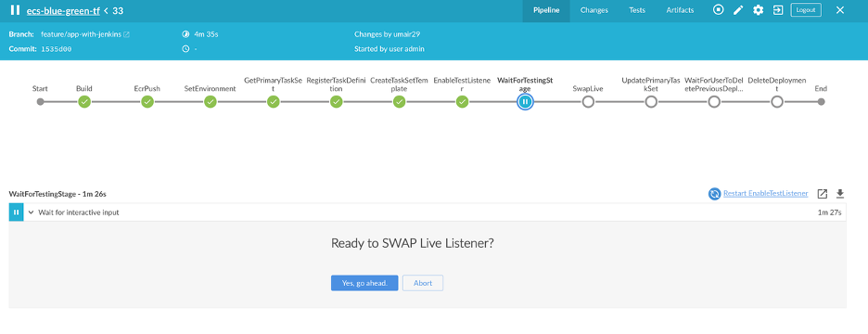
Task: Click the stop pipeline run icon
Action: click(x=718, y=10)
